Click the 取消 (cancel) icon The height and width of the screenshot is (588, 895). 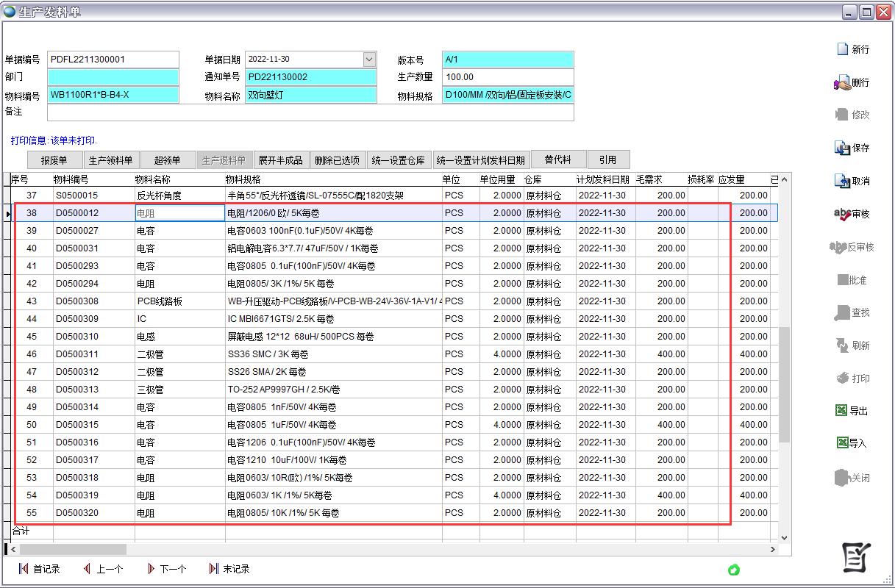[843, 181]
